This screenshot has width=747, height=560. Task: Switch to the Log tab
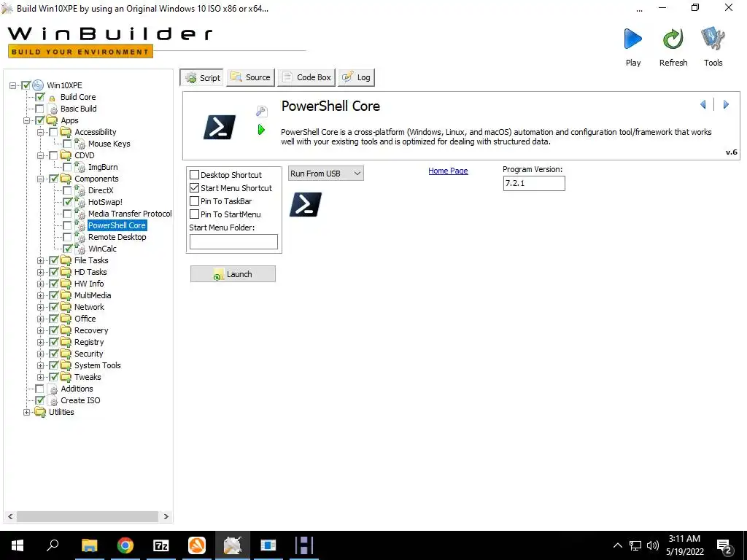(x=356, y=77)
